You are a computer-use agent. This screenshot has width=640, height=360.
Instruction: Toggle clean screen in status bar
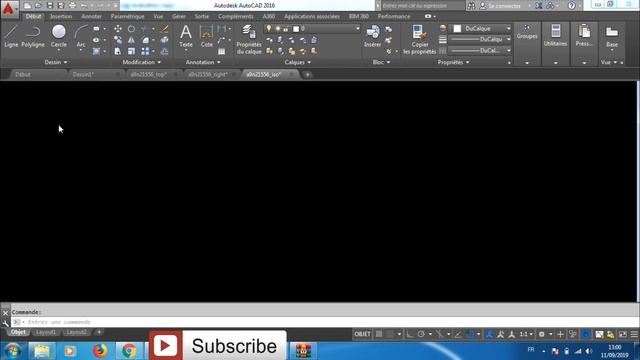(622, 334)
